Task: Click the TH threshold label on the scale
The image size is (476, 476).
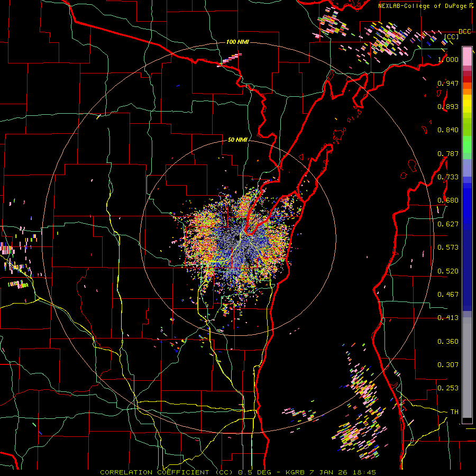Action: click(x=454, y=412)
